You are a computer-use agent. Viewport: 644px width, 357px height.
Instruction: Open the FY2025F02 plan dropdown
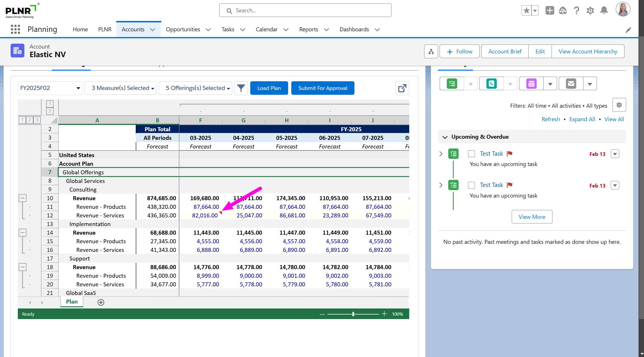click(50, 88)
